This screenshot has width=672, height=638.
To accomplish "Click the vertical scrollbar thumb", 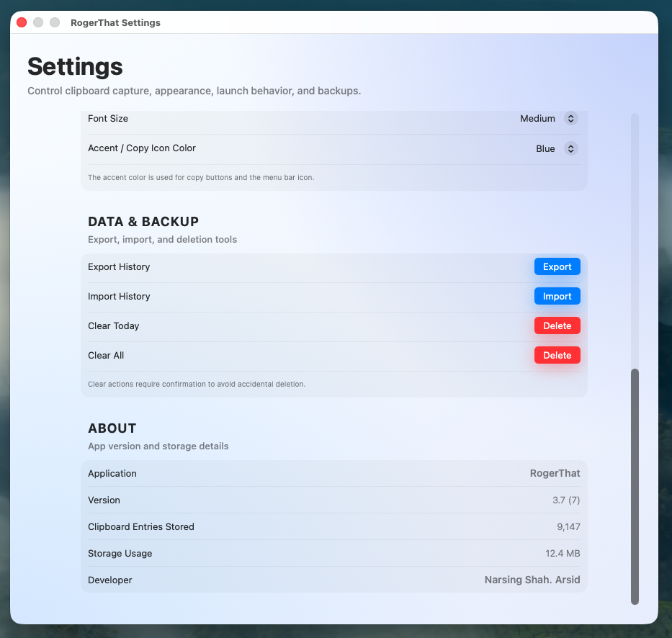I will pos(635,486).
